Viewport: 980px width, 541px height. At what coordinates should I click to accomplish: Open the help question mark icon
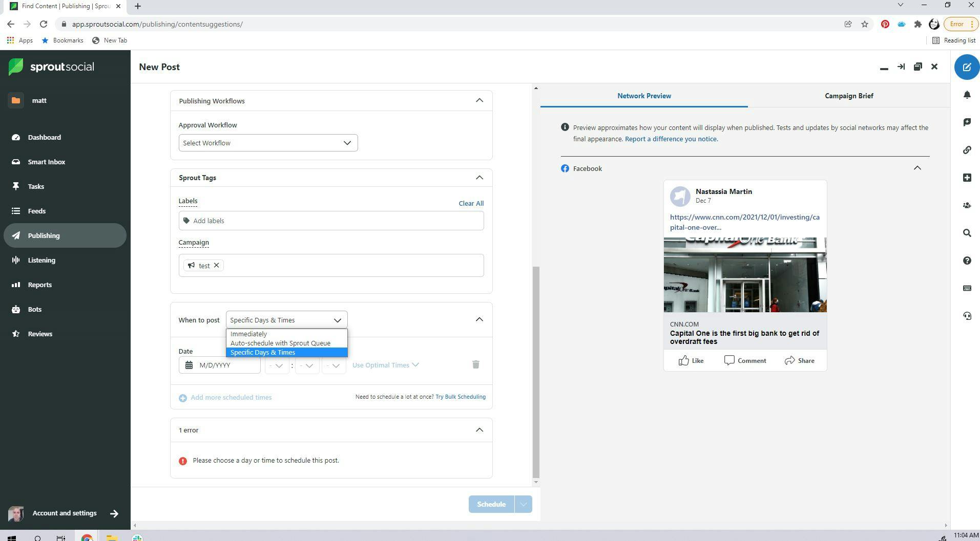pos(967,261)
